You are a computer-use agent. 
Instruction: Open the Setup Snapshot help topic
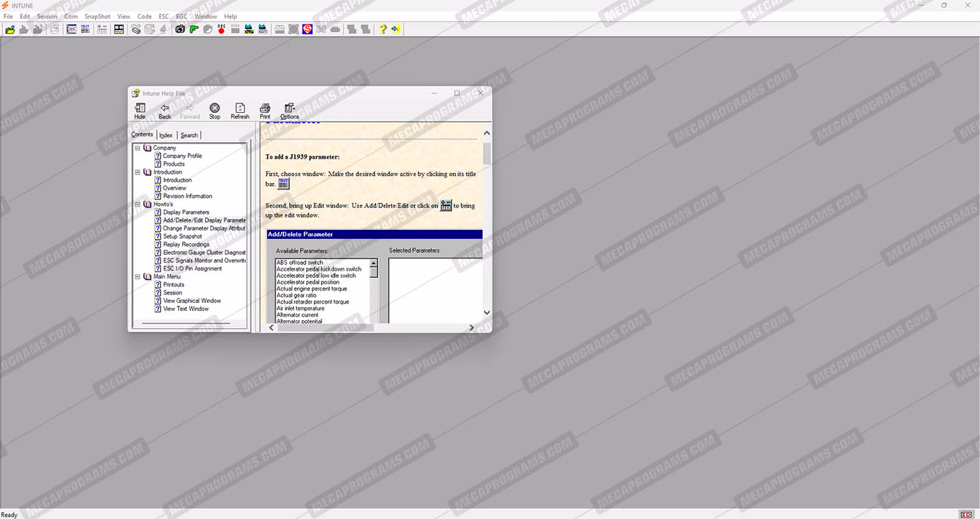182,236
